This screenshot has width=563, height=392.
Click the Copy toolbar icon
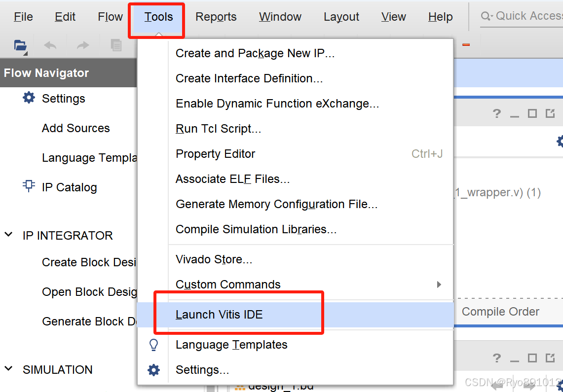click(116, 45)
